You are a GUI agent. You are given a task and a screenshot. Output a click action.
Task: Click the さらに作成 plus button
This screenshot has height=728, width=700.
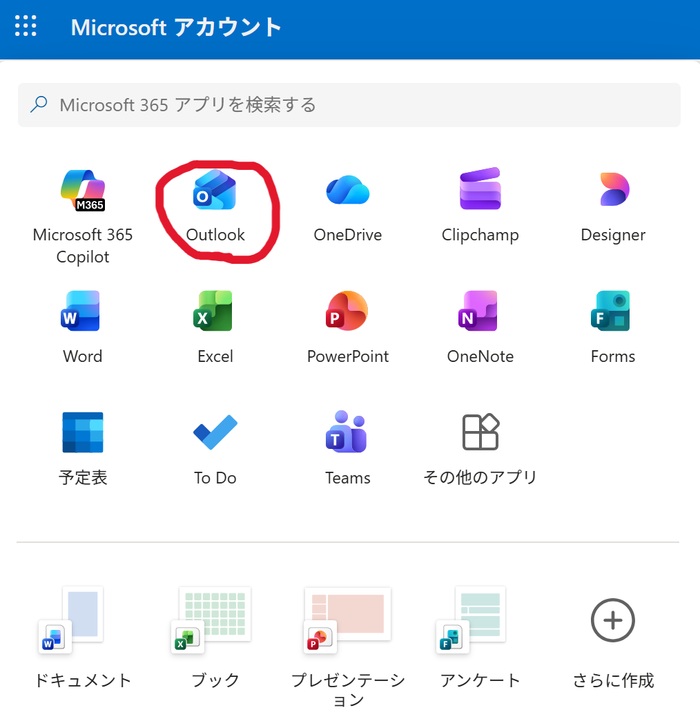tap(612, 620)
